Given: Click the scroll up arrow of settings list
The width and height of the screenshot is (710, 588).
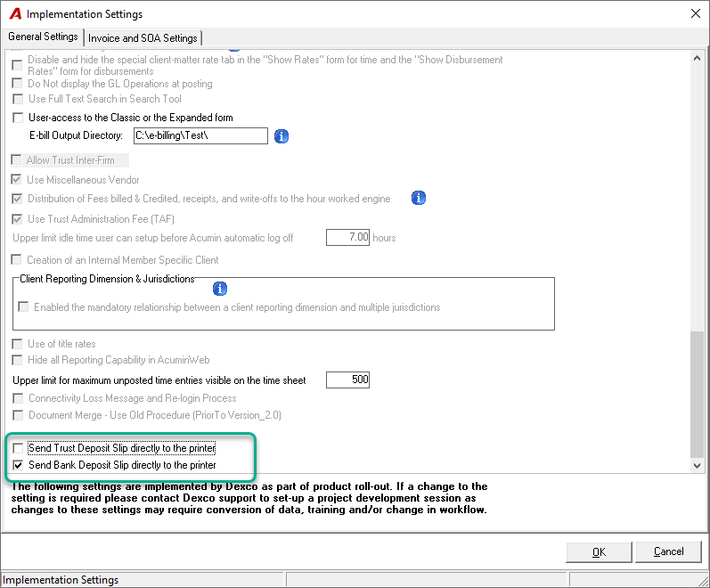Looking at the screenshot, I should (697, 58).
